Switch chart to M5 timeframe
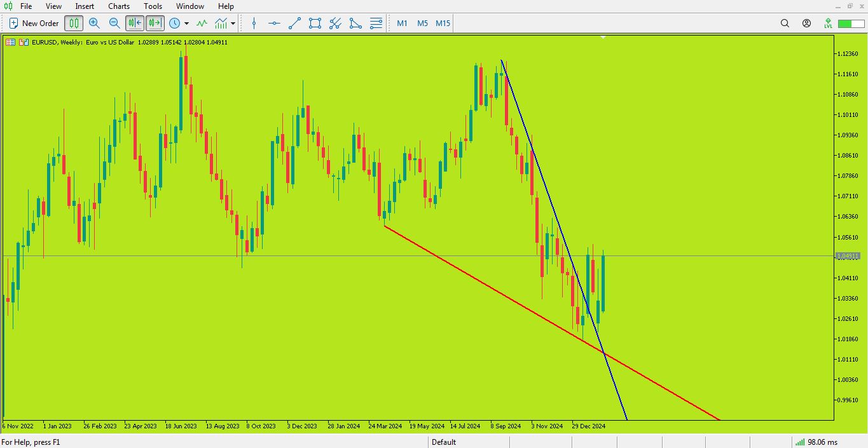The image size is (868, 448). [x=422, y=24]
